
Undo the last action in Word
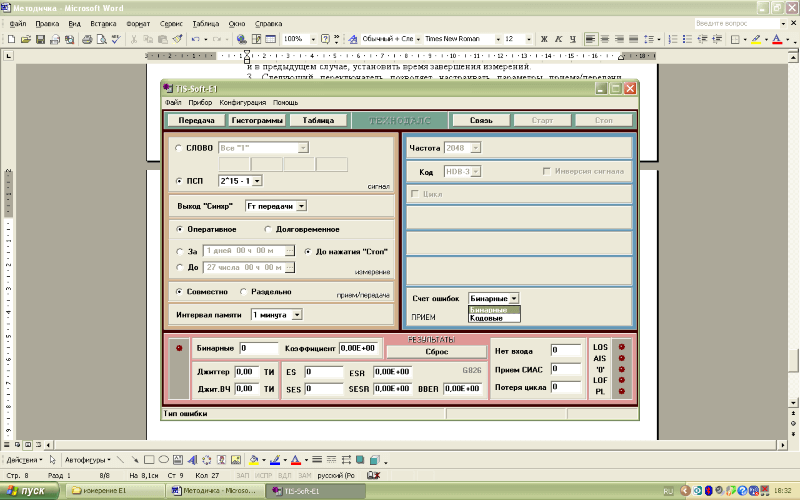(195, 39)
